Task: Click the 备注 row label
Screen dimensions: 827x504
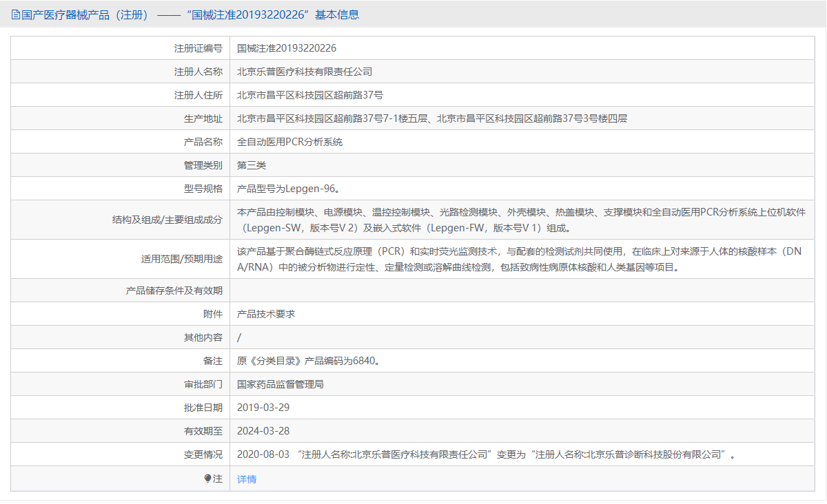Action: point(213,361)
